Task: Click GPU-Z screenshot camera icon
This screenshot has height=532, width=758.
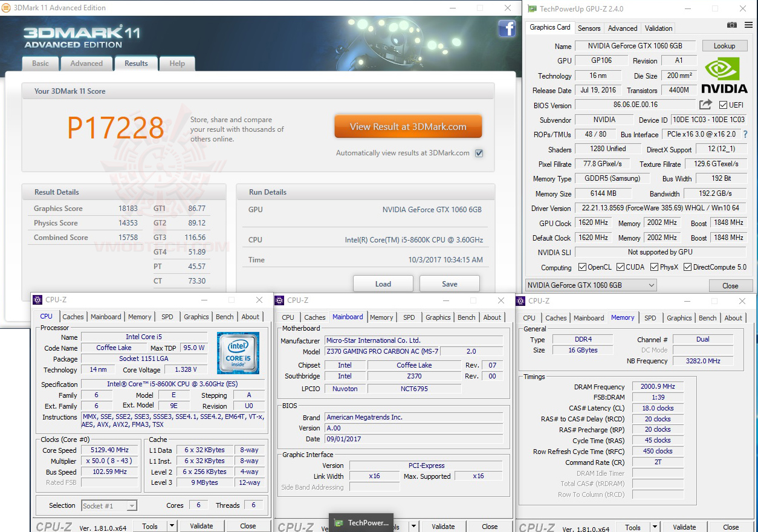Action: [732, 25]
